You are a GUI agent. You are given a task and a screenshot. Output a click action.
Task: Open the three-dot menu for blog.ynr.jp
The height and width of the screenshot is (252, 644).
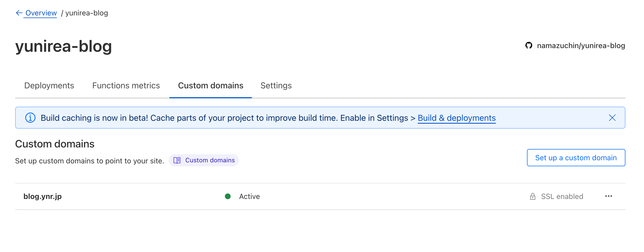[x=608, y=196]
